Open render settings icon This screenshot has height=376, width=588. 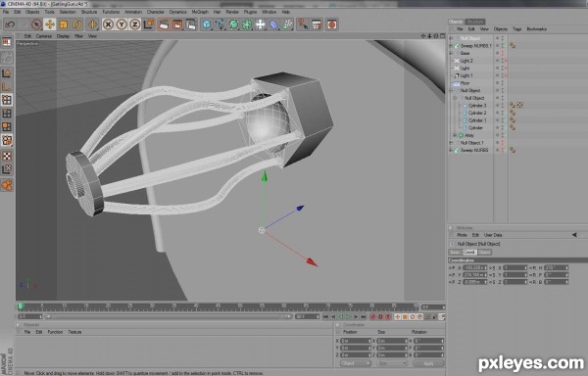[x=191, y=24]
